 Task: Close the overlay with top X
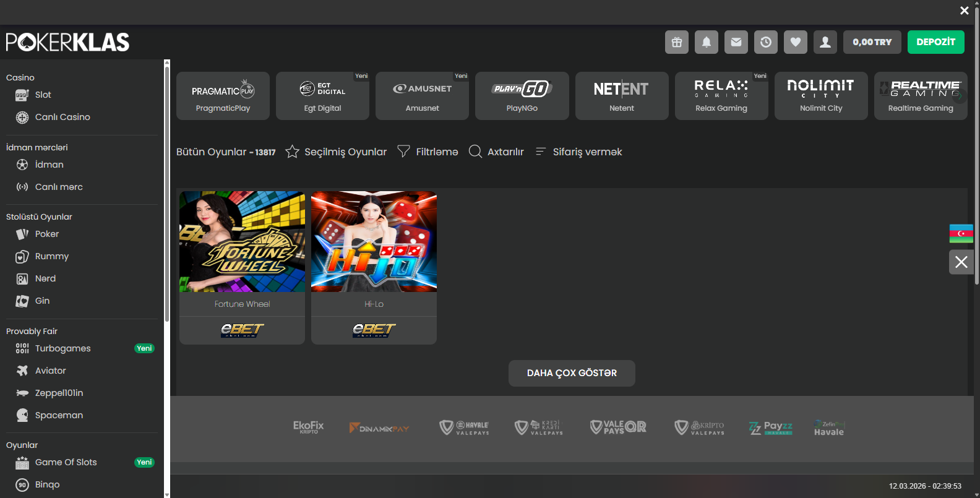964,11
